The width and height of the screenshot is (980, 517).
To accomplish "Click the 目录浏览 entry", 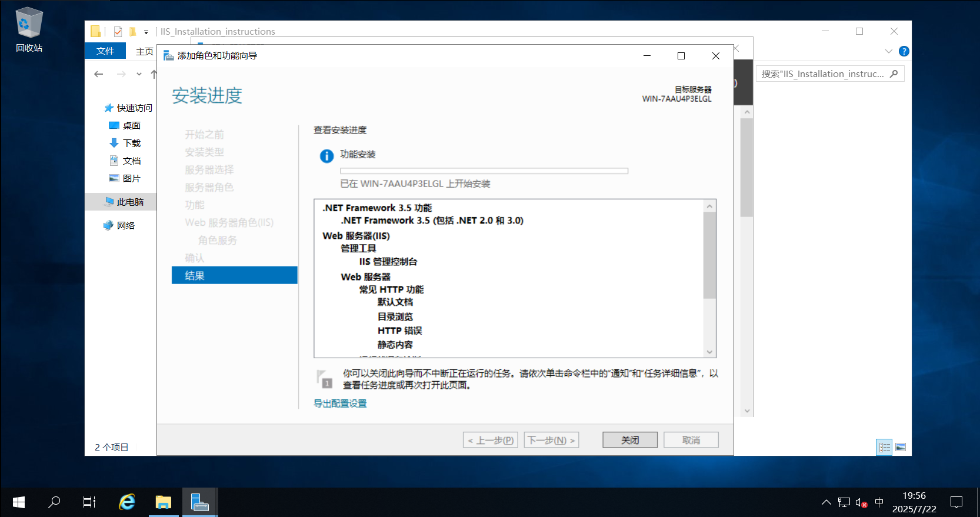I will pyautogui.click(x=395, y=316).
